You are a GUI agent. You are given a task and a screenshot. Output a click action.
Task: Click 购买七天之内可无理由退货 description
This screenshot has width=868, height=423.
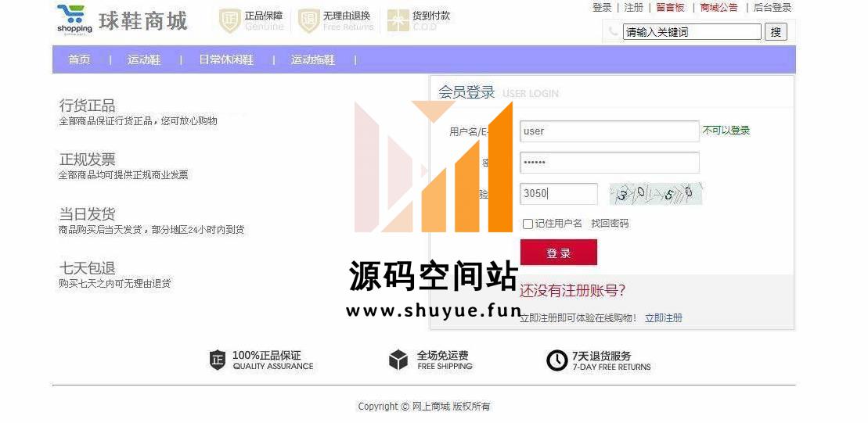click(x=114, y=284)
